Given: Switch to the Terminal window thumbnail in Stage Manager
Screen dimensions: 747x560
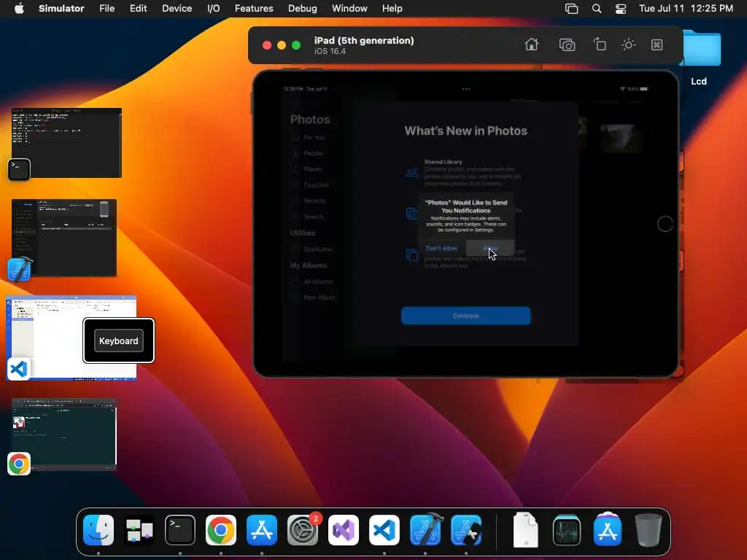Looking at the screenshot, I should (x=66, y=143).
